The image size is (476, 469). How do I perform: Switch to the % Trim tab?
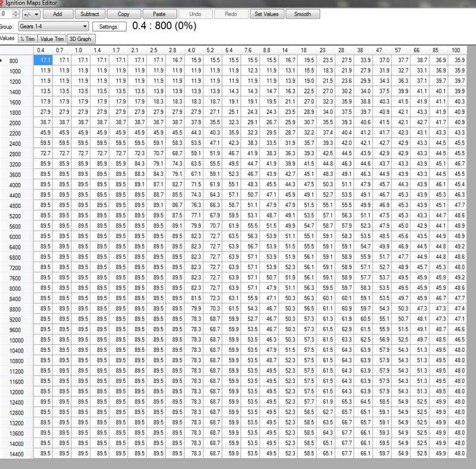[27, 39]
